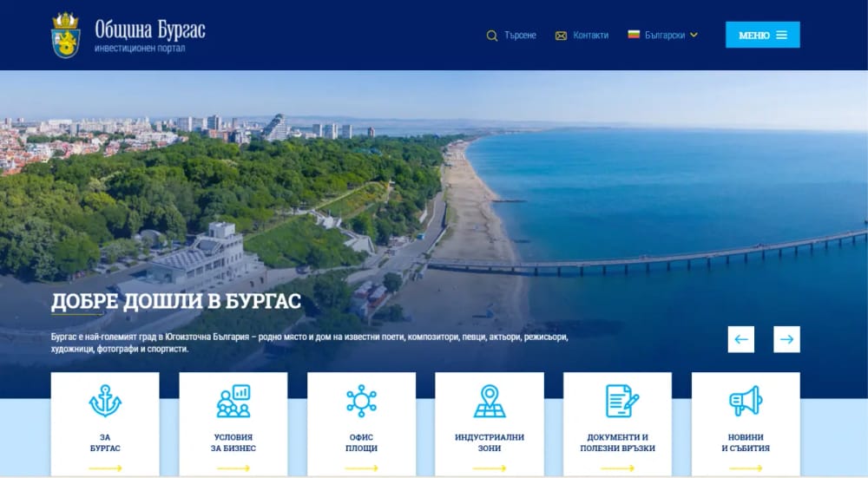Viewport: 868px width, 478px height.
Task: Click the anchor icon for За Бургас
Action: pyautogui.click(x=105, y=401)
